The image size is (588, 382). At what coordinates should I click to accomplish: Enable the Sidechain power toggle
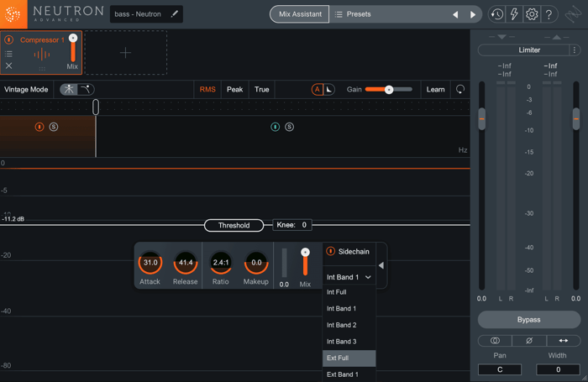(330, 251)
